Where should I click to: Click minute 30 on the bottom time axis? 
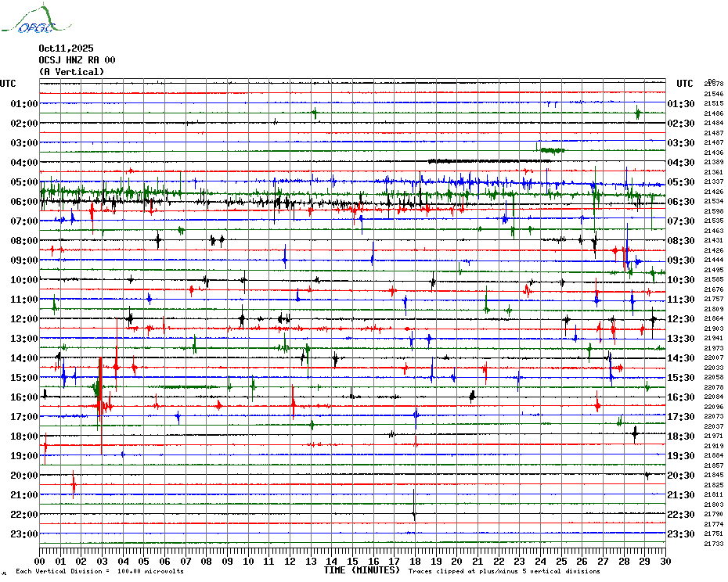665,561
